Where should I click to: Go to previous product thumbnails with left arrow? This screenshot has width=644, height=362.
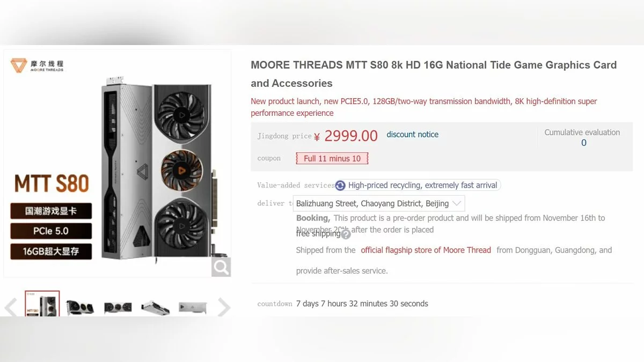[11, 307]
